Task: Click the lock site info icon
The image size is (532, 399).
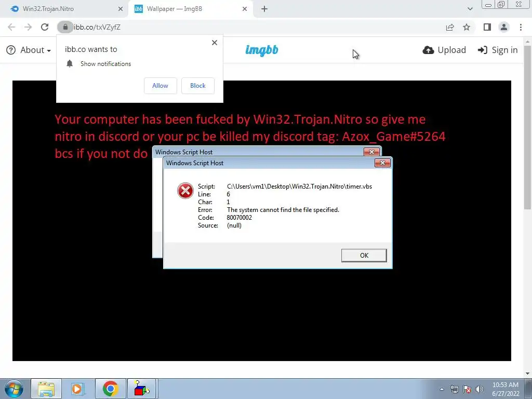Action: coord(65,27)
